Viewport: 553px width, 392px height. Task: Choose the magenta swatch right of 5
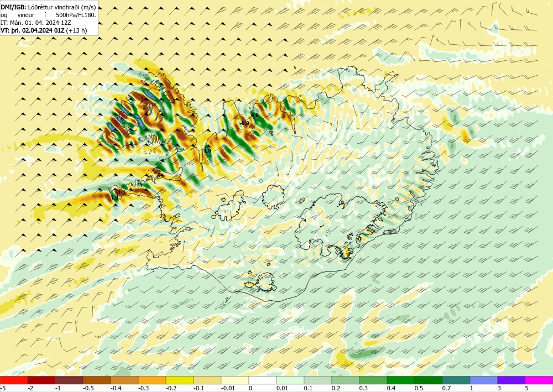pos(539,380)
